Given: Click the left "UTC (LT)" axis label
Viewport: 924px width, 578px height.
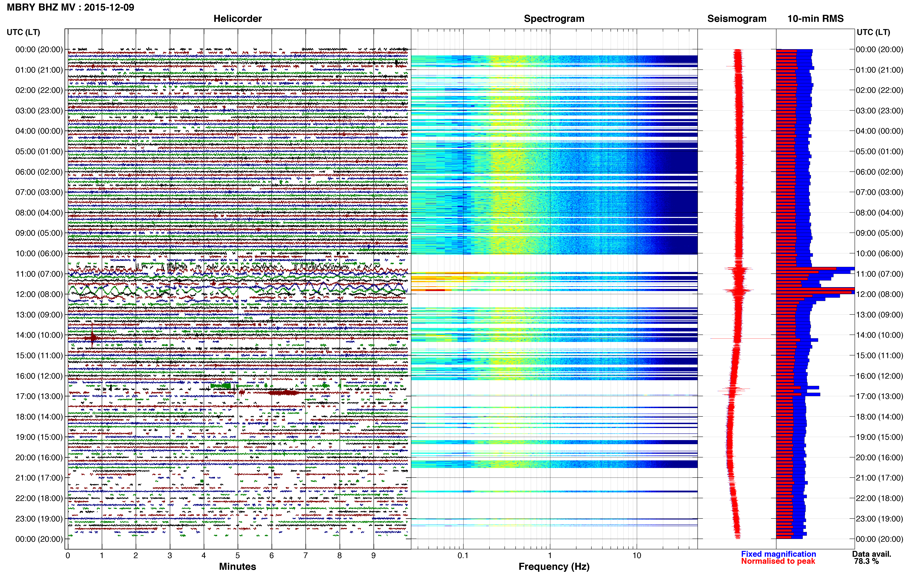Looking at the screenshot, I should (23, 32).
